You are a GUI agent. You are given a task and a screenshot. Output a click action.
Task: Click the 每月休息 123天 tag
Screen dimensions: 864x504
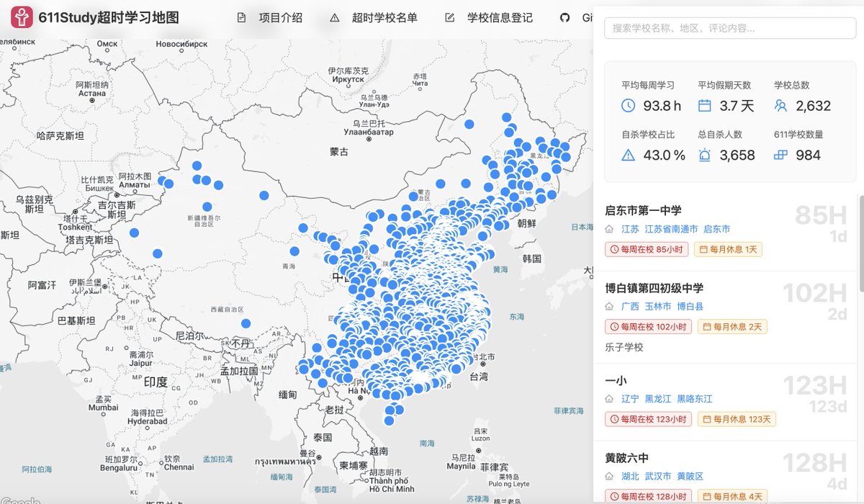[737, 419]
